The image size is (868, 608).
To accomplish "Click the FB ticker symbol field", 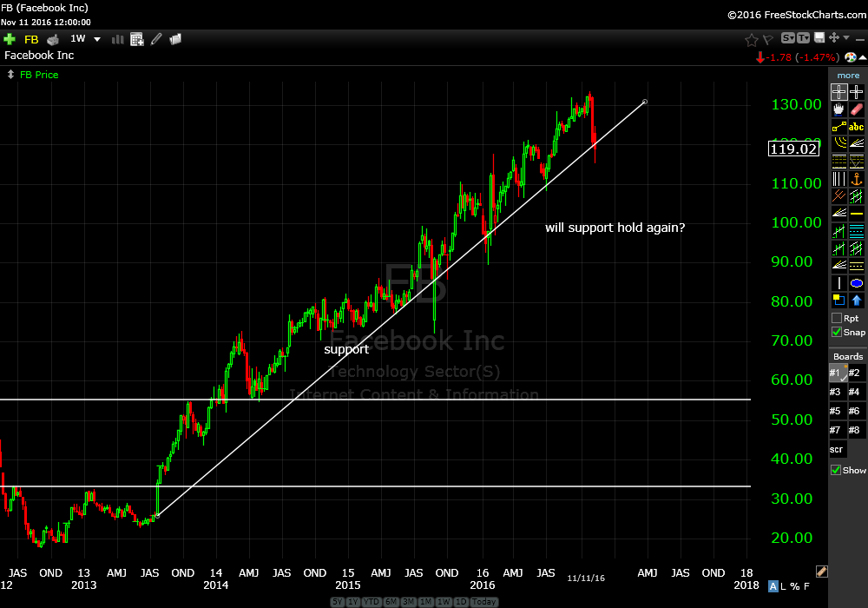I will click(x=31, y=39).
